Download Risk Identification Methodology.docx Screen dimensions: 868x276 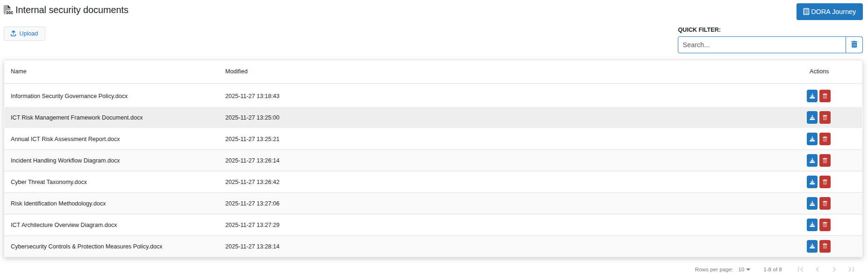[x=812, y=204]
